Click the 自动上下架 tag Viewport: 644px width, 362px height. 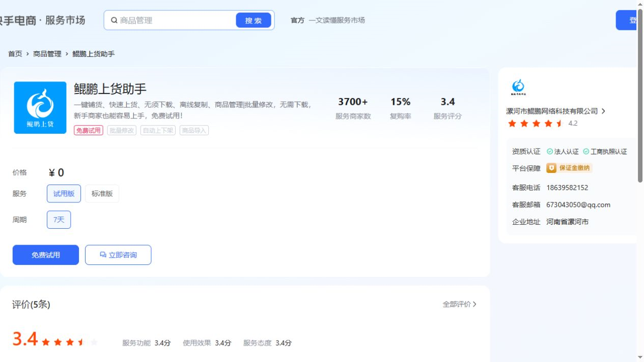158,130
